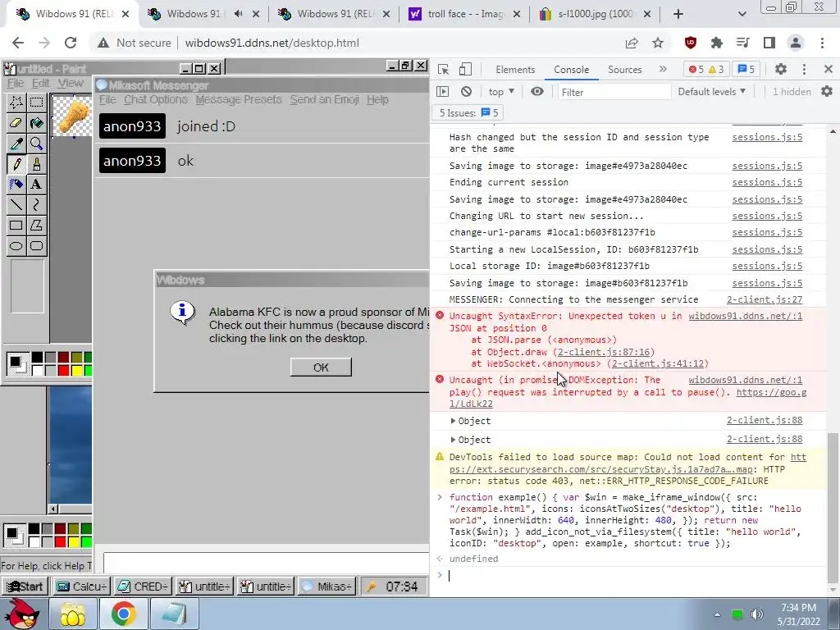Select the Magnifier tool in Paint
Viewport: 840px width, 630px height.
pyautogui.click(x=36, y=143)
